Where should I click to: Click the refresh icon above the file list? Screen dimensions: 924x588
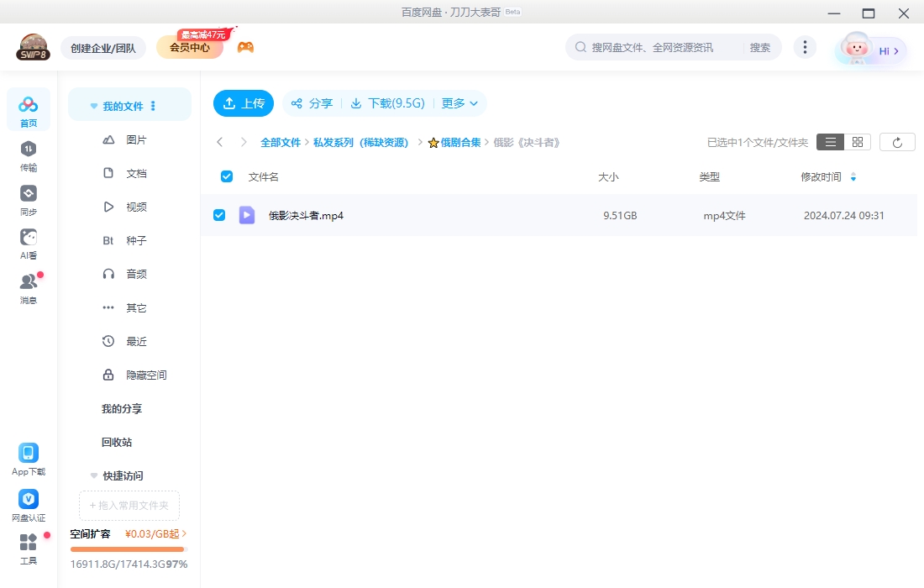click(897, 141)
